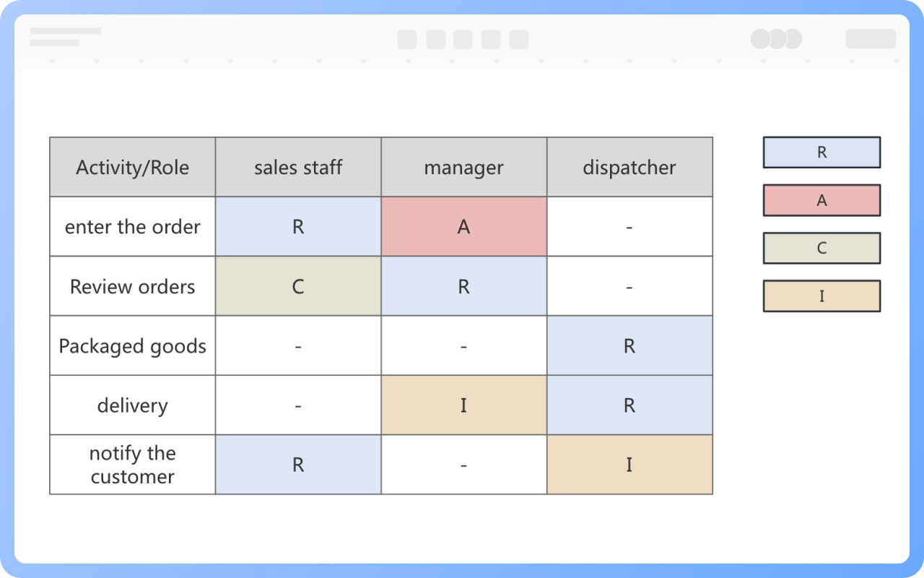Select the red A legend swatch

821,200
